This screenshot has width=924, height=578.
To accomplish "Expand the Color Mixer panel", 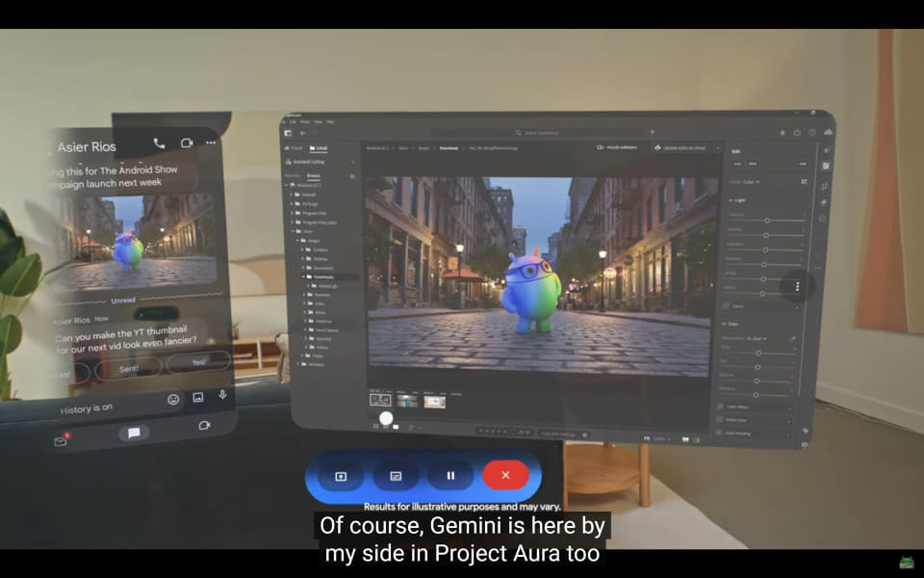I will tap(755, 407).
